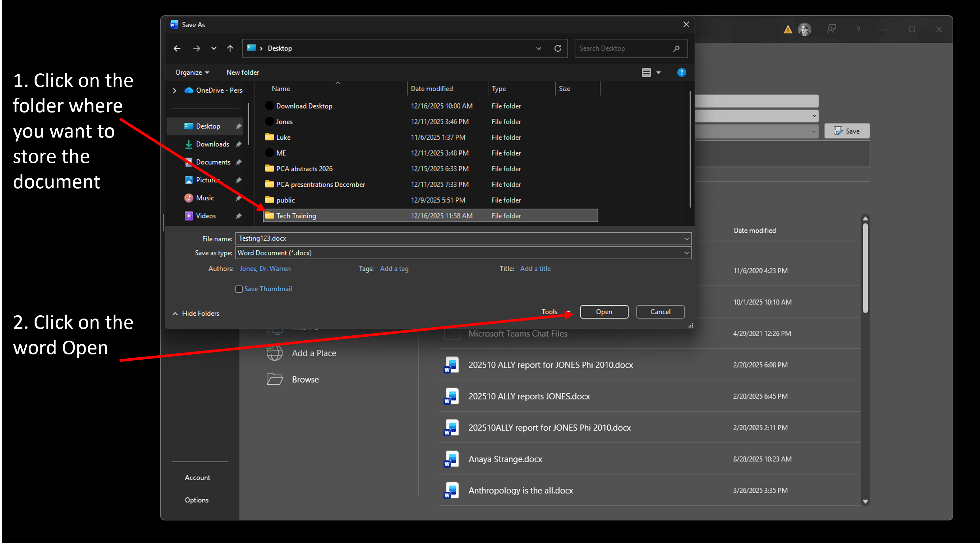Select the Tech Training folder
980x543 pixels.
tap(296, 216)
